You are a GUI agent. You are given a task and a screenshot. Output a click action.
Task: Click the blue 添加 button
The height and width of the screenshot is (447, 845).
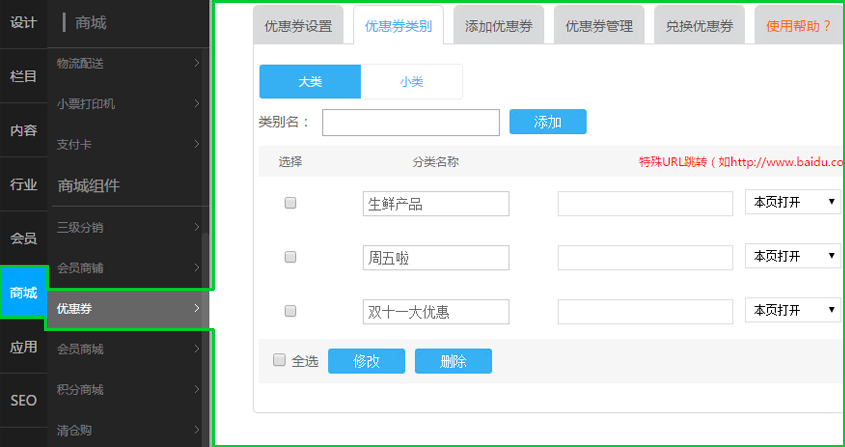[x=547, y=122]
